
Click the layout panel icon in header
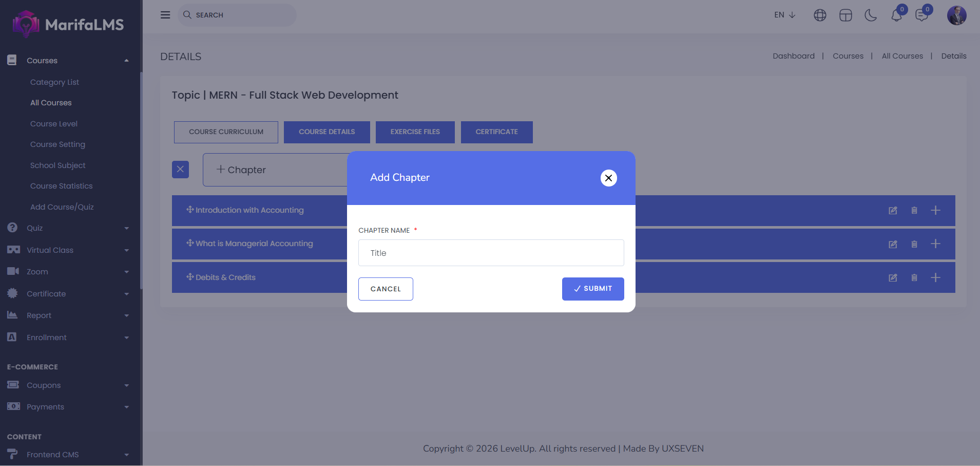(846, 15)
